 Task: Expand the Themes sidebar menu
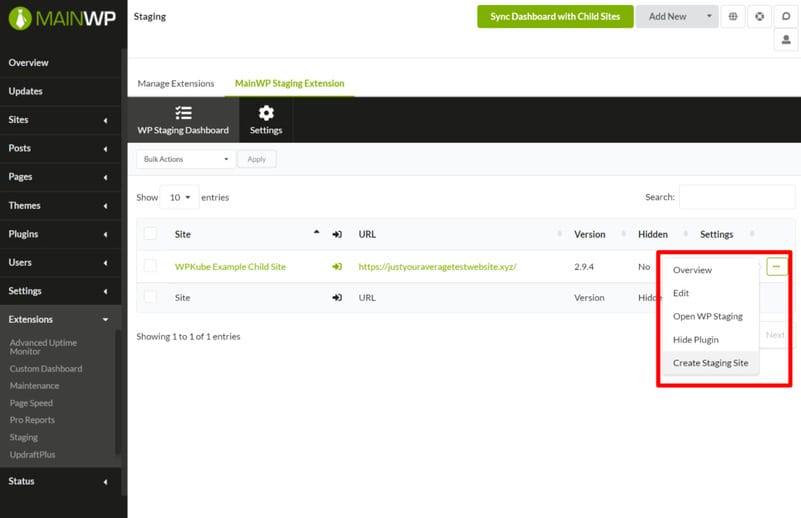coord(60,206)
